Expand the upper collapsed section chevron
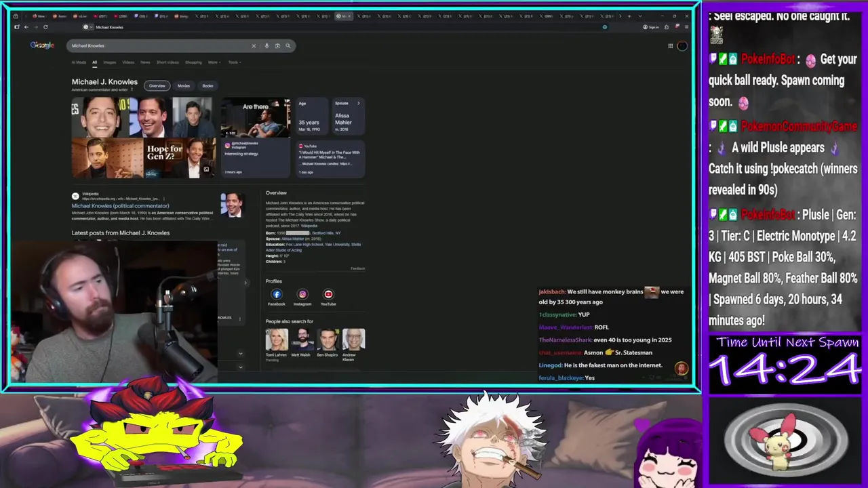The height and width of the screenshot is (488, 868). coord(240,353)
